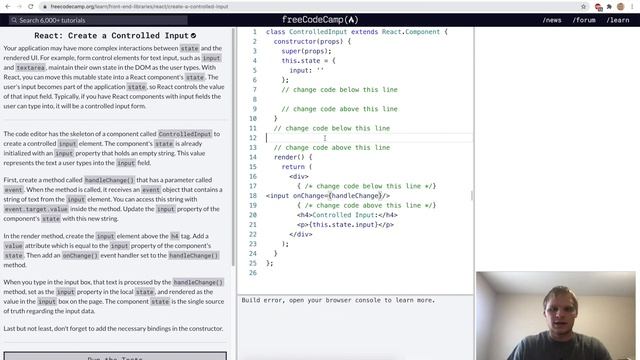The image size is (640, 360).
Task: Open the Chrome profile avatar
Action: 621,7
